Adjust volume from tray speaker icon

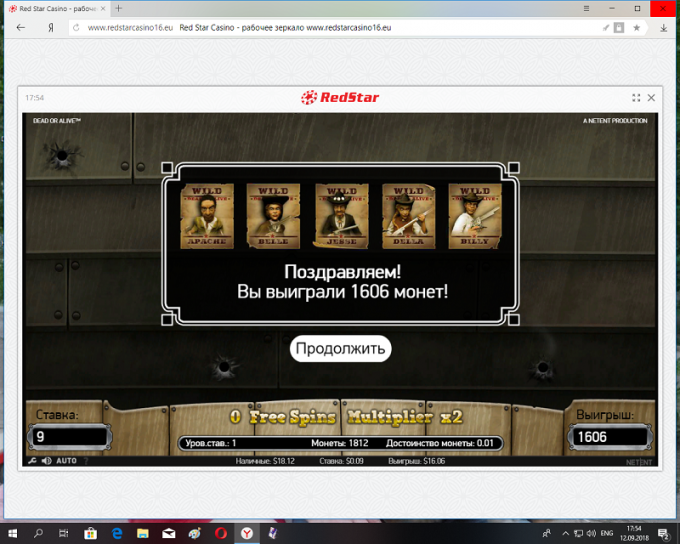[x=591, y=533]
